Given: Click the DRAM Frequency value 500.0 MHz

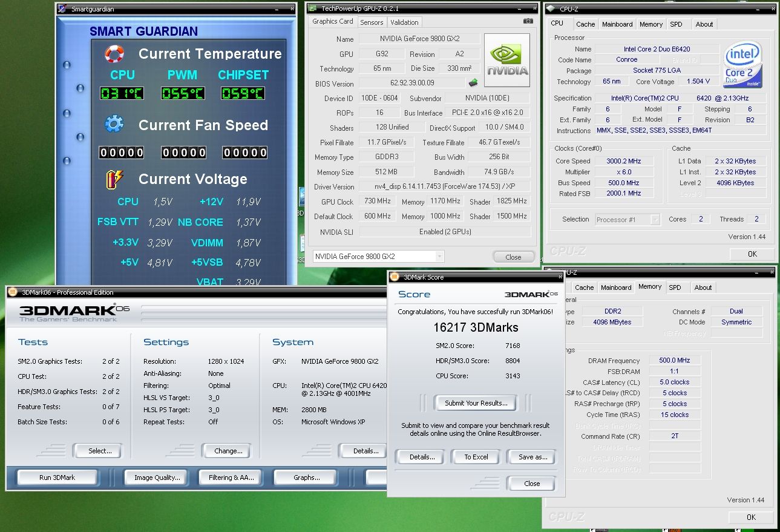Looking at the screenshot, I should tap(675, 360).
